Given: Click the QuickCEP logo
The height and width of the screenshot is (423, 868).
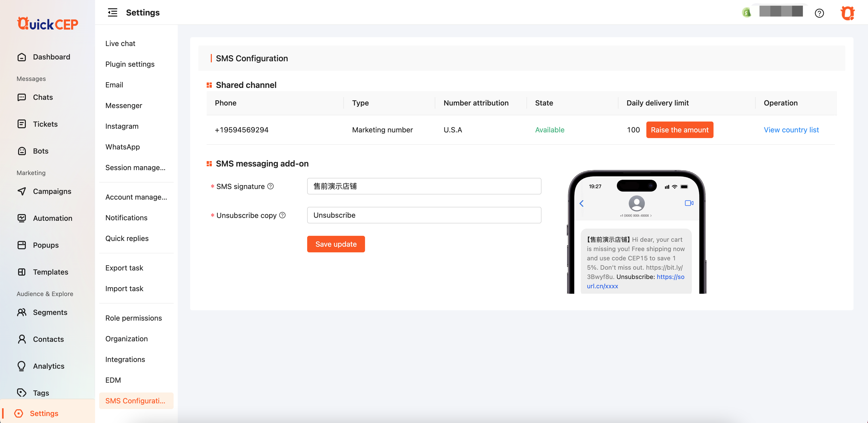Looking at the screenshot, I should coord(48,24).
